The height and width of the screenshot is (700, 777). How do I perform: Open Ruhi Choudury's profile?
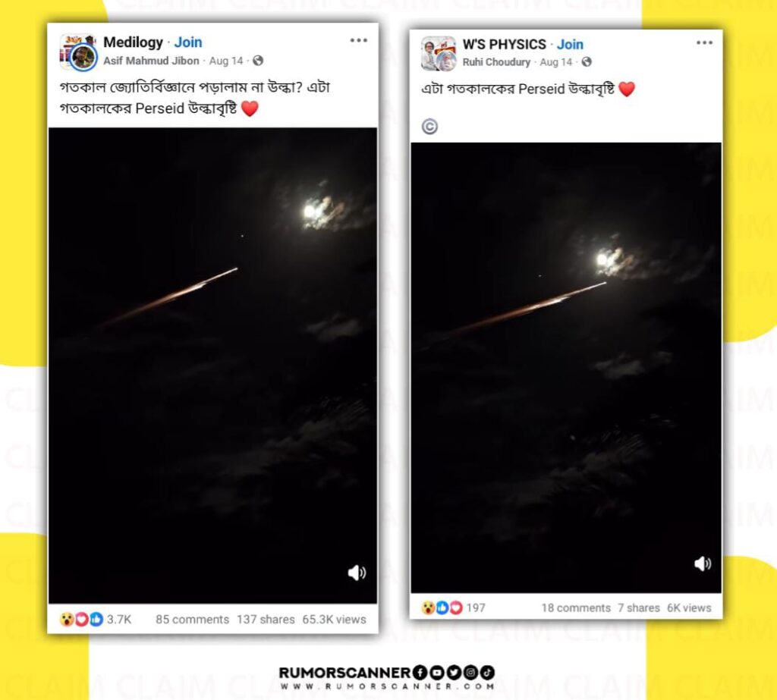pyautogui.click(x=496, y=62)
